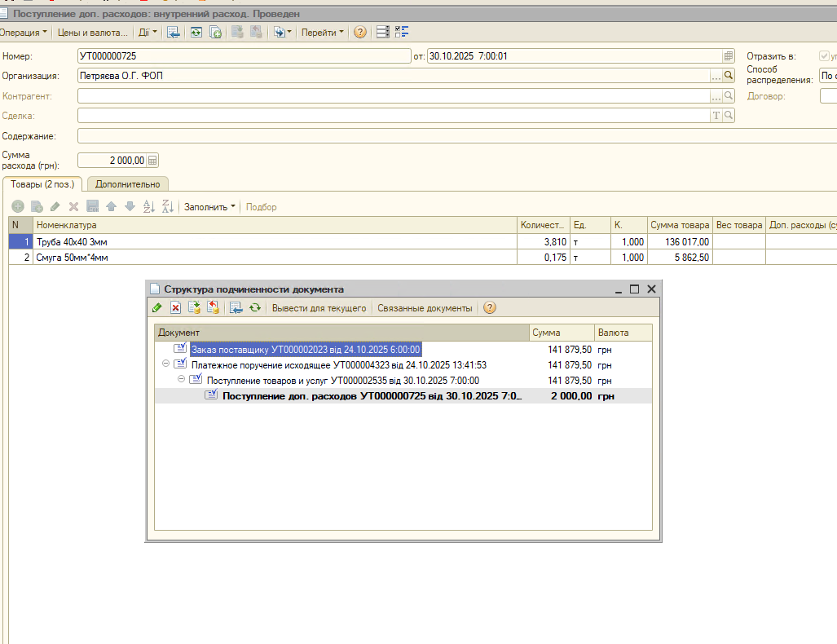Select Платежное поручение исходящее УТ000004323 row
Screen dimensions: 837x644
[x=339, y=365]
